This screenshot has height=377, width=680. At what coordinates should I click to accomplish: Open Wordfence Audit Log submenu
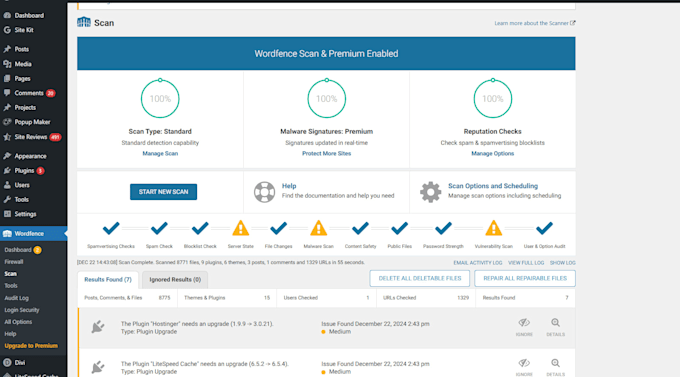click(16, 298)
